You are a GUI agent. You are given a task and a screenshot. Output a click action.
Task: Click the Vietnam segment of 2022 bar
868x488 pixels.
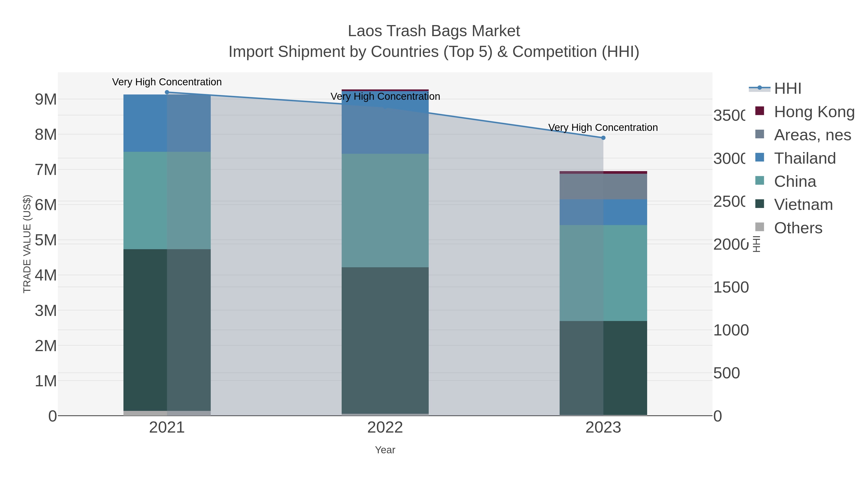point(385,341)
